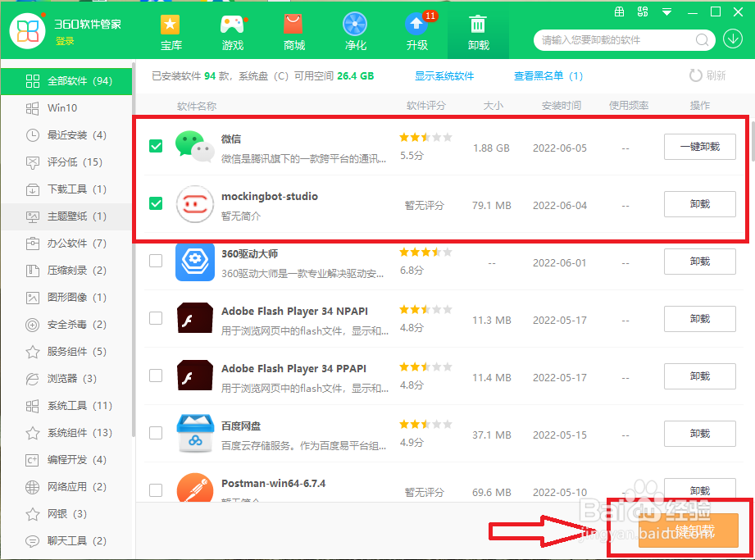
Task: Select 全部软件 (94) category
Action: click(66, 81)
